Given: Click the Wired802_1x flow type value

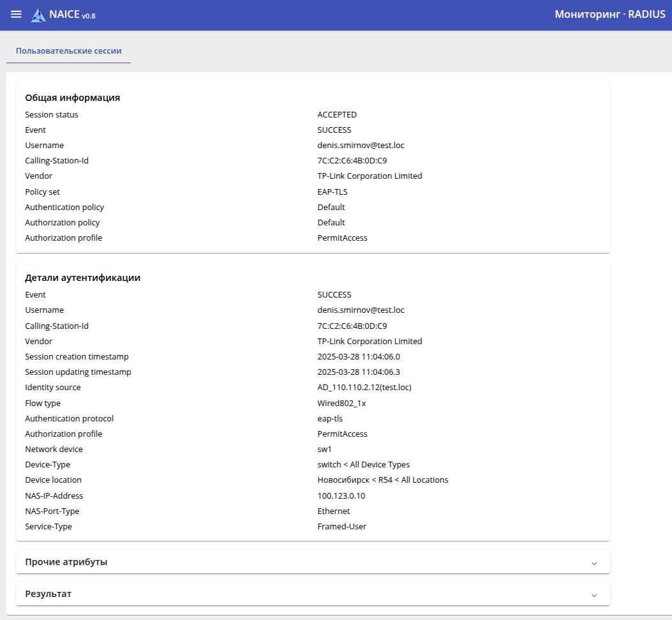Looking at the screenshot, I should click(x=341, y=403).
